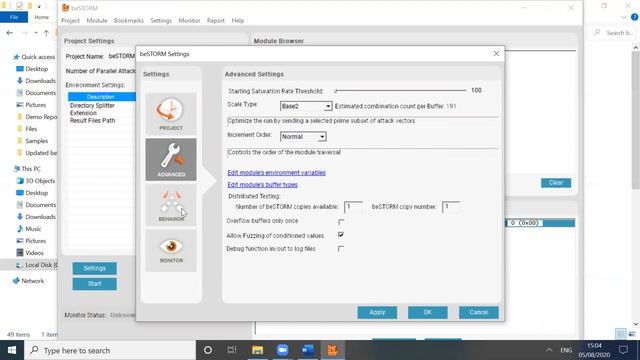Click the Windows taskbar search box
This screenshot has width=640, height=360.
pyautogui.click(x=110, y=350)
